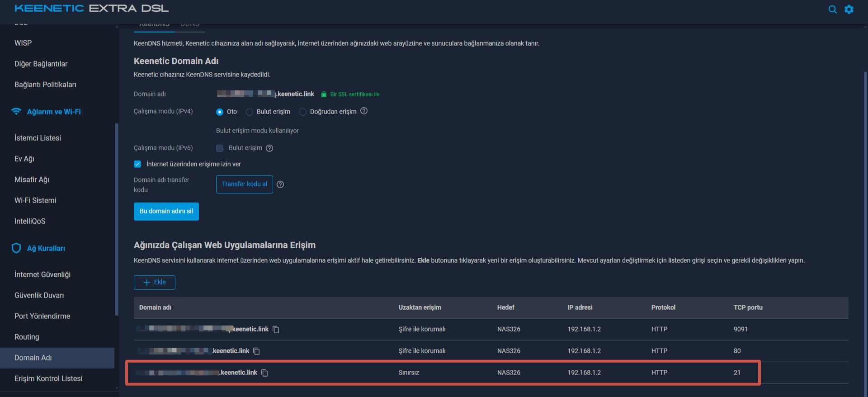
Task: Enable the IPv6 Bulut erişim checkbox
Action: pyautogui.click(x=220, y=148)
